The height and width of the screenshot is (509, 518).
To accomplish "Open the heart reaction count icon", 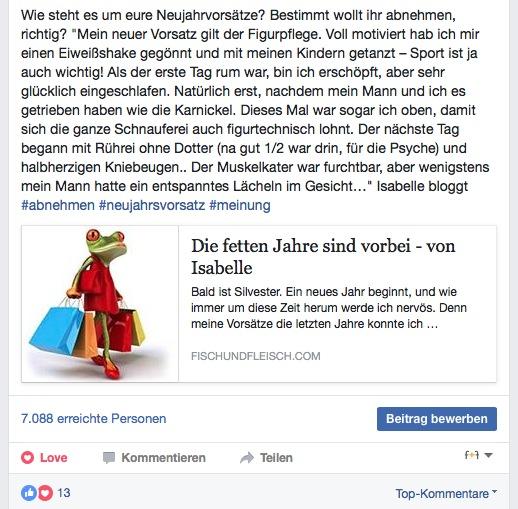I will tap(45, 493).
